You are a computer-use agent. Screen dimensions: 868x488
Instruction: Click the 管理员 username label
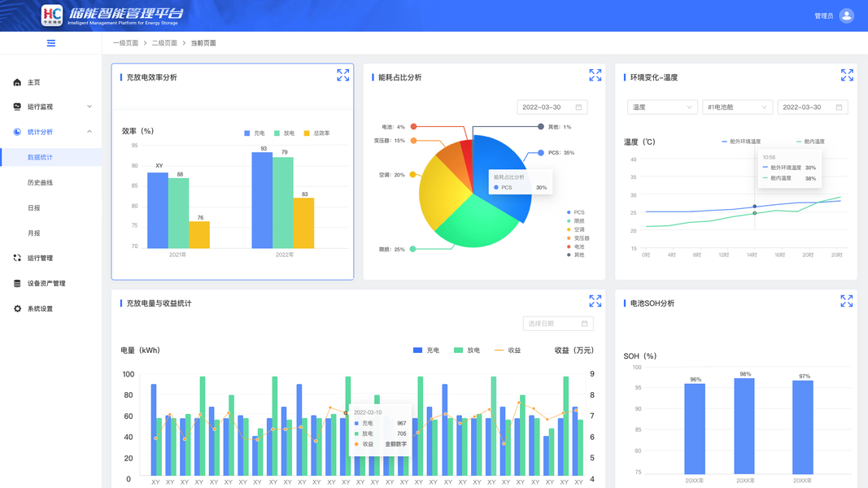tap(824, 16)
